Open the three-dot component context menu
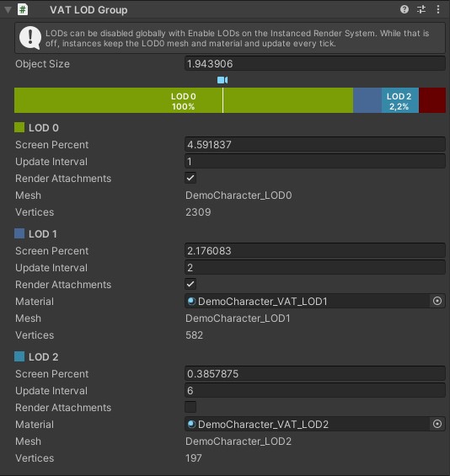Viewport: 450px width, 476px height. pos(438,9)
